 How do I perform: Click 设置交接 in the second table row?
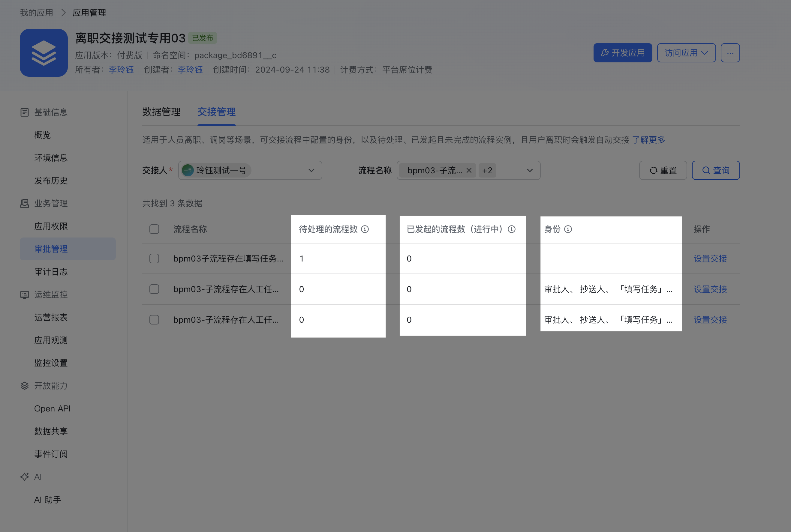tap(710, 289)
